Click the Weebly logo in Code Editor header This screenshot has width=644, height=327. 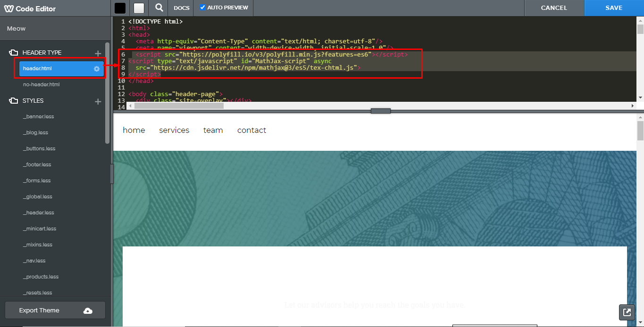(x=8, y=8)
